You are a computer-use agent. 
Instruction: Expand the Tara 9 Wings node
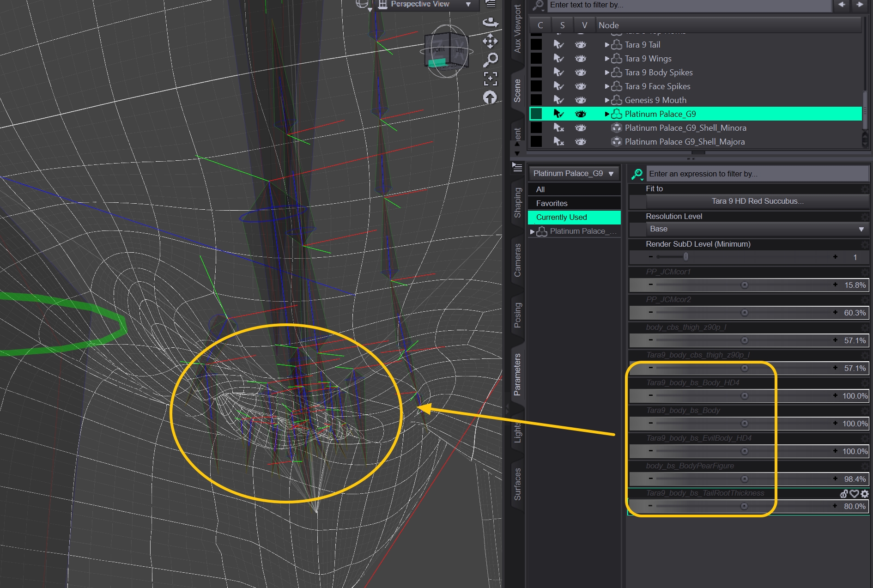click(607, 59)
